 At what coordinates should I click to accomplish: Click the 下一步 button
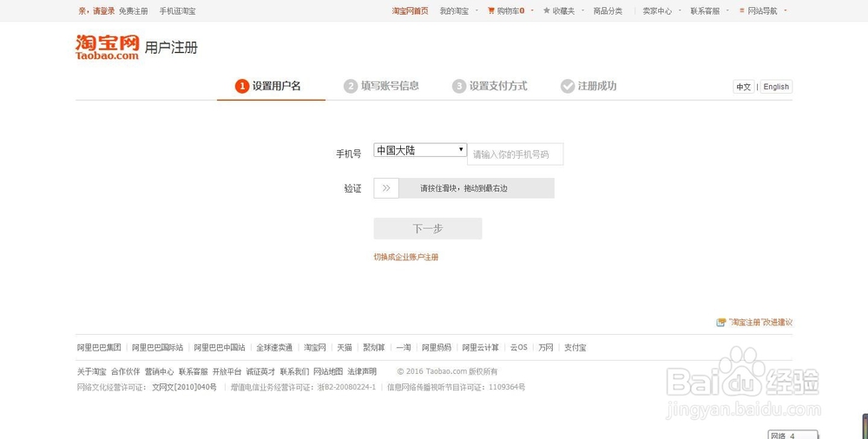click(x=428, y=229)
